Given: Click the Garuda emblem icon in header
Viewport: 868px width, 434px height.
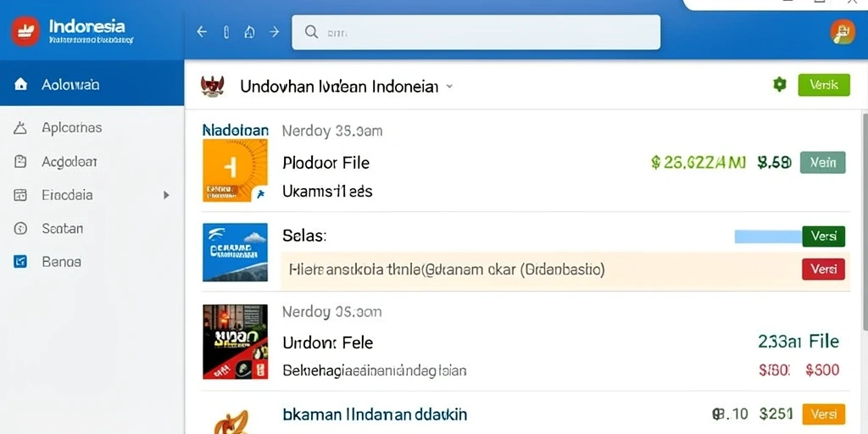Looking at the screenshot, I should coord(212,86).
